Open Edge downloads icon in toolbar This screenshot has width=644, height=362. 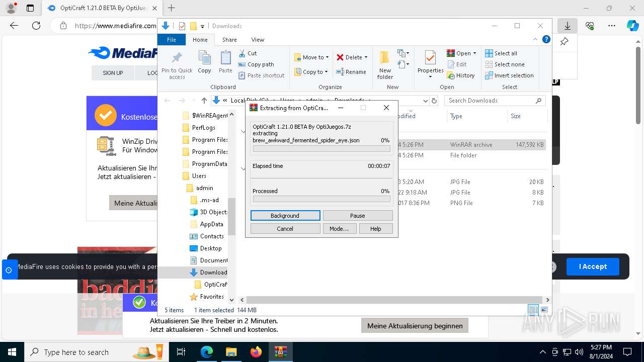(x=568, y=26)
